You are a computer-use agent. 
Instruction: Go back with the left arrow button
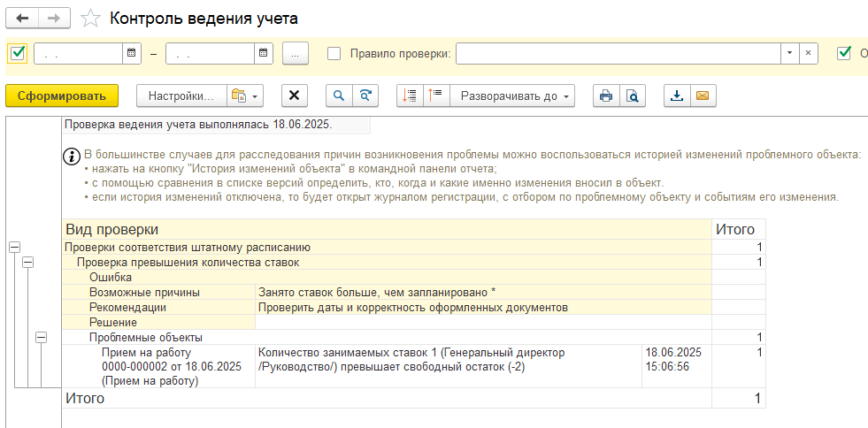tap(22, 19)
